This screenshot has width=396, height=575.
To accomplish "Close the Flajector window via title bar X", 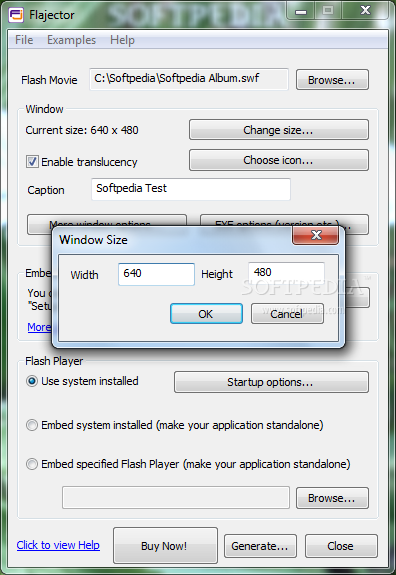I will 366,10.
